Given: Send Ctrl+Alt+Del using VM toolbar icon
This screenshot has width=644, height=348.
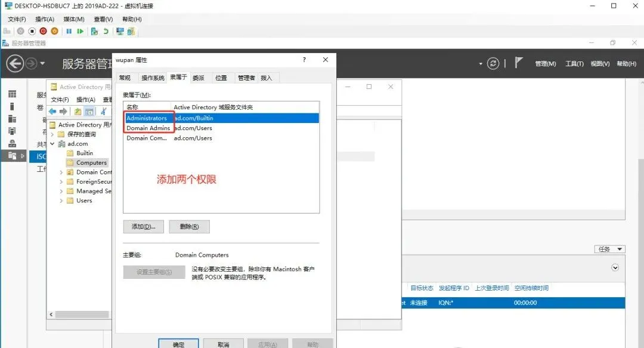Looking at the screenshot, I should [7, 31].
